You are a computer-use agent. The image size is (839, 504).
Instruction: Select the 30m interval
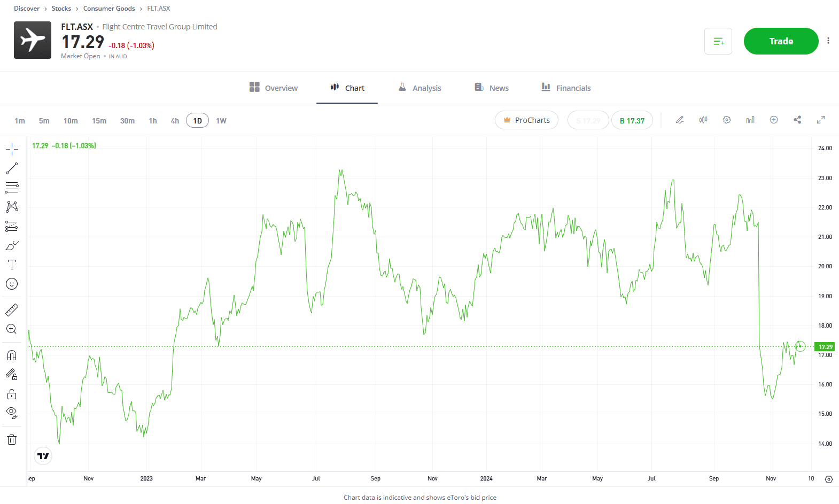click(x=127, y=121)
